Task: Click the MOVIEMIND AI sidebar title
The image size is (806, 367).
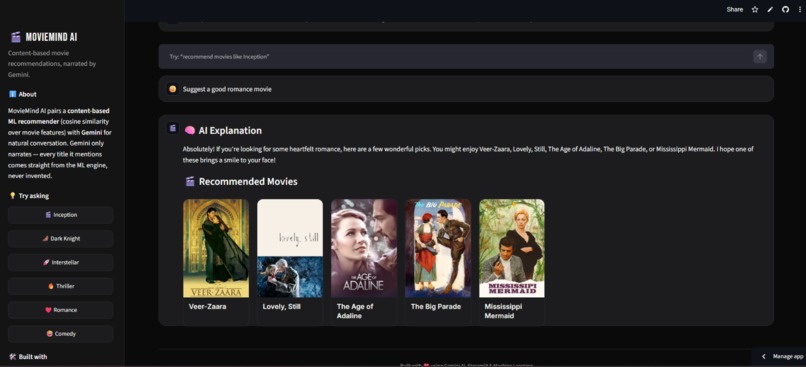Action: tap(51, 37)
